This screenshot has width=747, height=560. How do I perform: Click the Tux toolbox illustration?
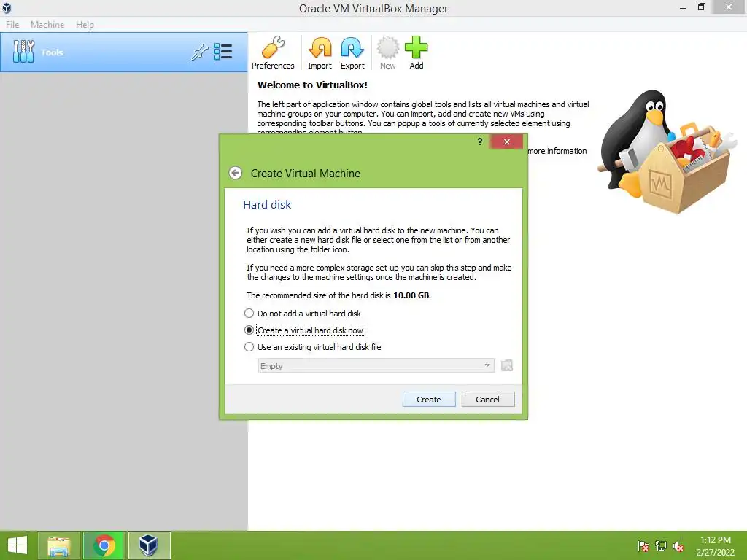point(666,152)
